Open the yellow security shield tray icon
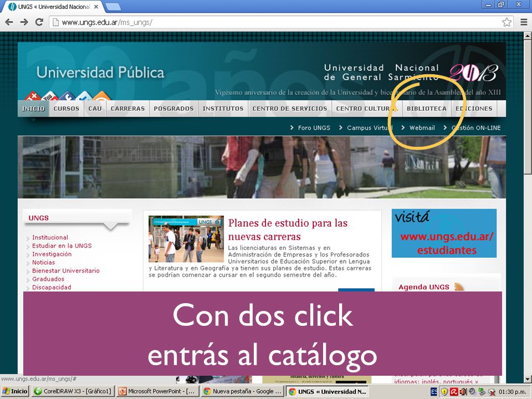Screen dimensions: 532x399 (444, 392)
